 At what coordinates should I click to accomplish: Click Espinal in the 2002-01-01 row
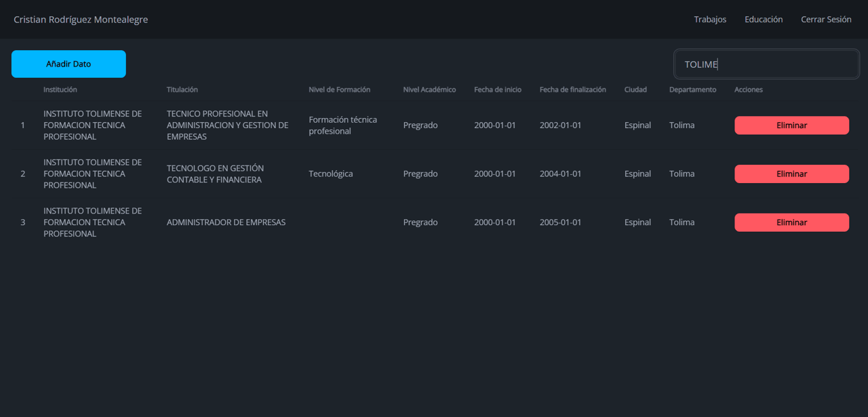click(637, 125)
